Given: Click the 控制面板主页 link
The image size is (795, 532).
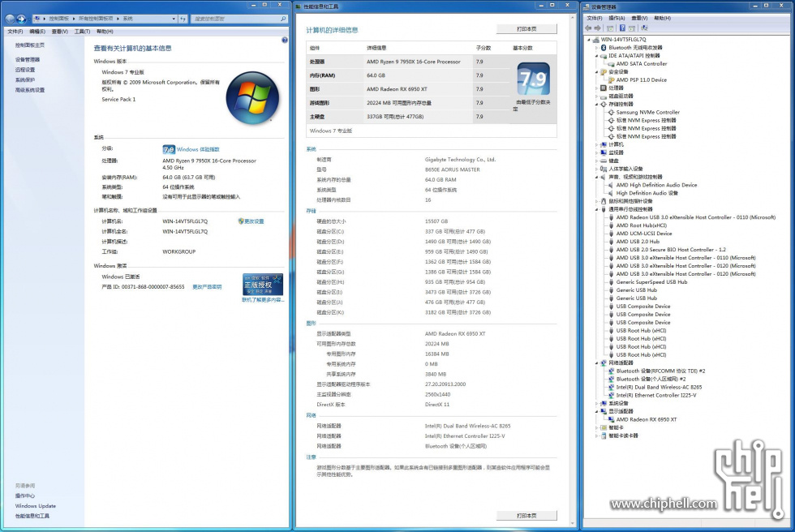Looking at the screenshot, I should click(x=30, y=45).
